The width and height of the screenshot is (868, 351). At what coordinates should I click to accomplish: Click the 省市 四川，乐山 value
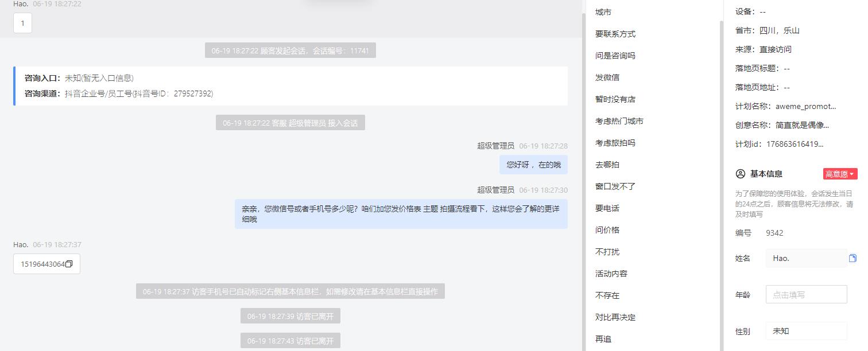[x=780, y=30]
